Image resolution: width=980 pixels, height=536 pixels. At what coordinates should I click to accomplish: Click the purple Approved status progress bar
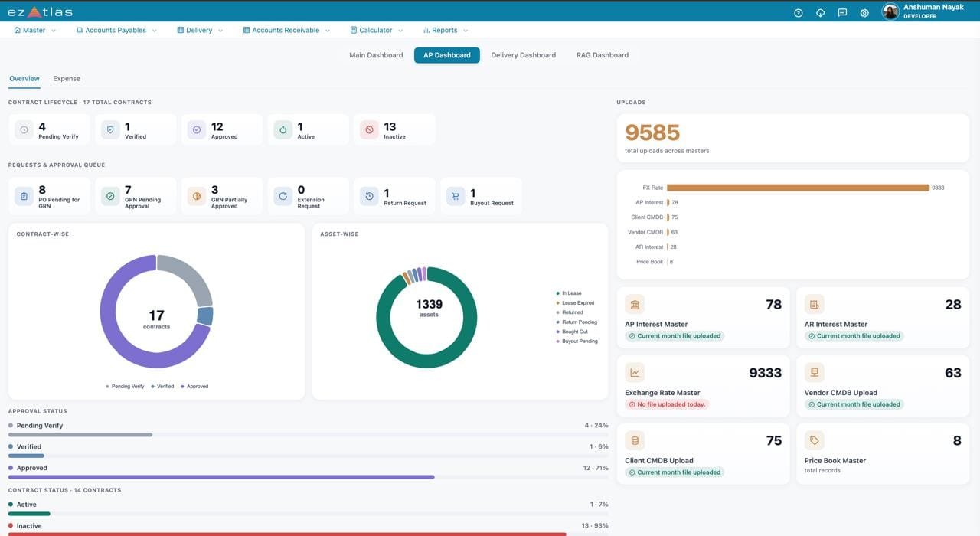(x=221, y=477)
